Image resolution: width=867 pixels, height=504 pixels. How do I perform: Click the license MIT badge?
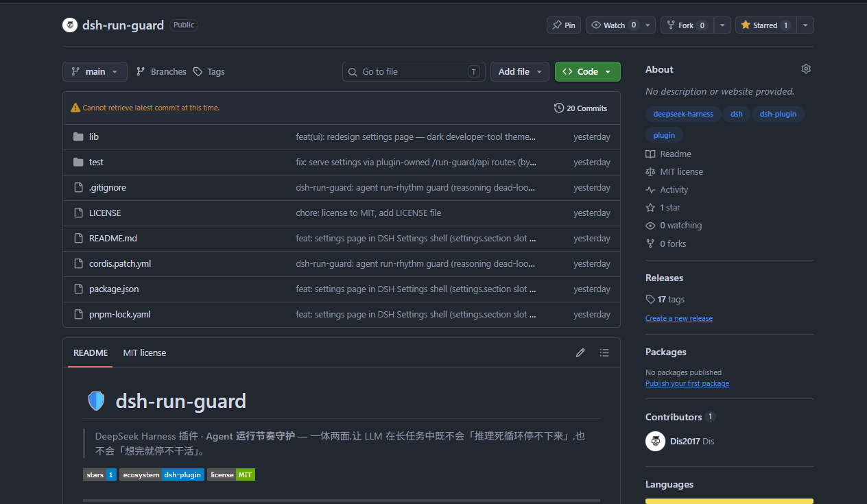pyautogui.click(x=231, y=475)
